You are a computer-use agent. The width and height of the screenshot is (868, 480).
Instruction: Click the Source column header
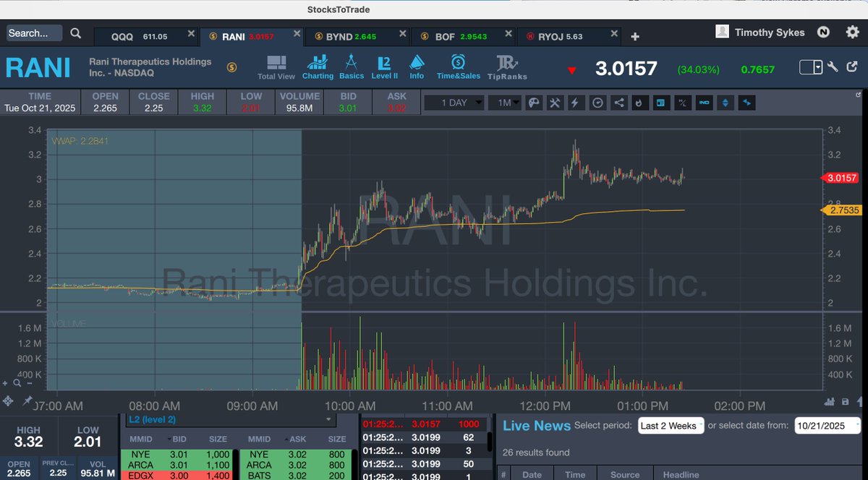click(624, 475)
